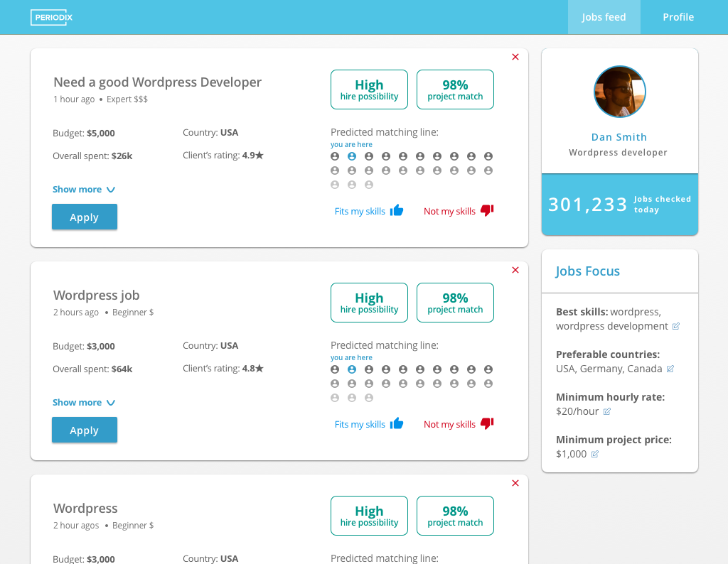Image resolution: width=728 pixels, height=564 pixels.
Task: Apply to the Wordpress Developer job
Action: point(84,217)
